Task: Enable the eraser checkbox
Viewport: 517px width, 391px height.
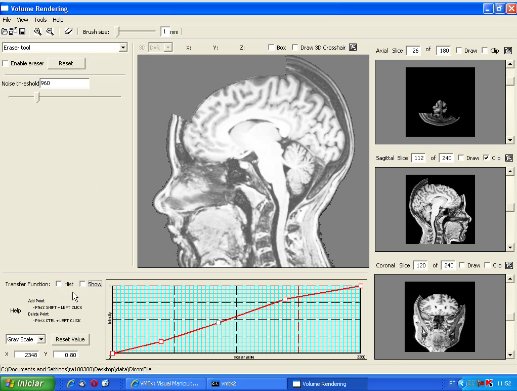Action: click(x=5, y=63)
